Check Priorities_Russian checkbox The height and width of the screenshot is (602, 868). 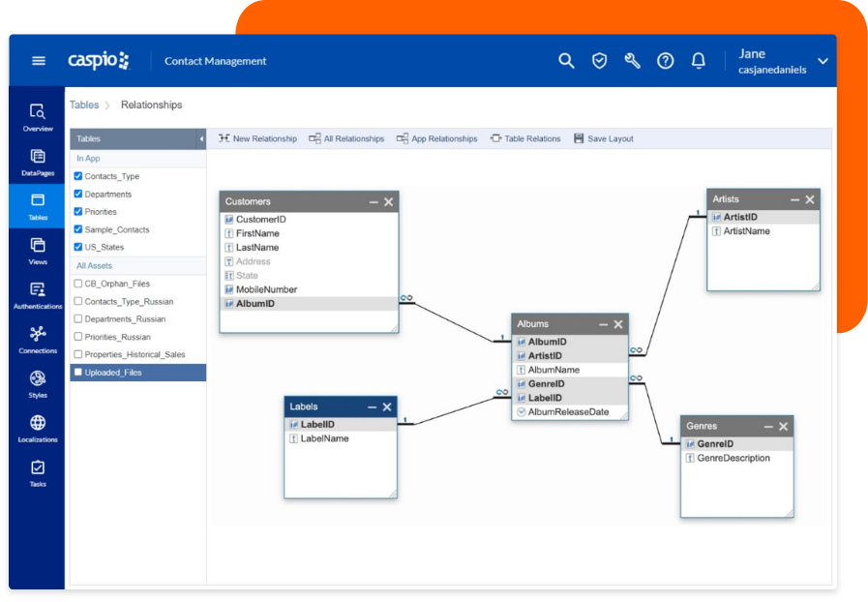click(x=78, y=337)
